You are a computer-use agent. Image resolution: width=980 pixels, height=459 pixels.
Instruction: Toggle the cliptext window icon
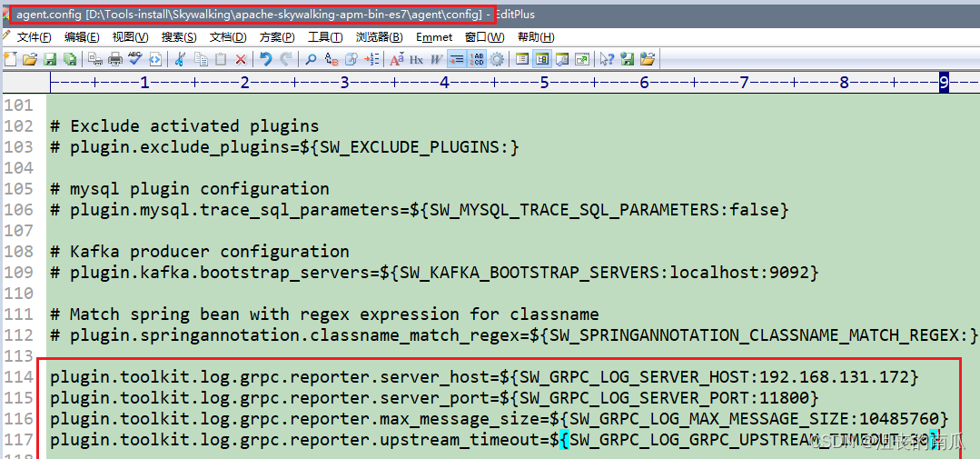(522, 59)
